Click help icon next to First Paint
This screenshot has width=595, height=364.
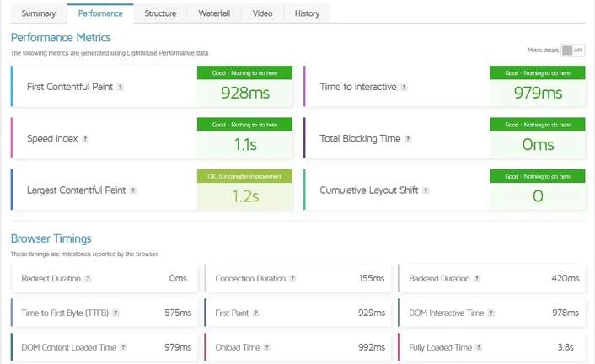coord(255,313)
